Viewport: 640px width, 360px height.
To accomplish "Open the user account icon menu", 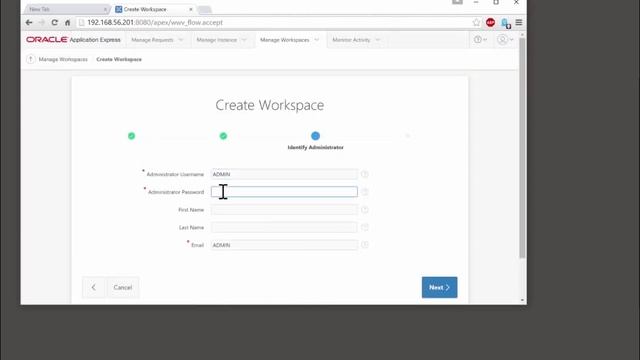I will click(x=505, y=40).
